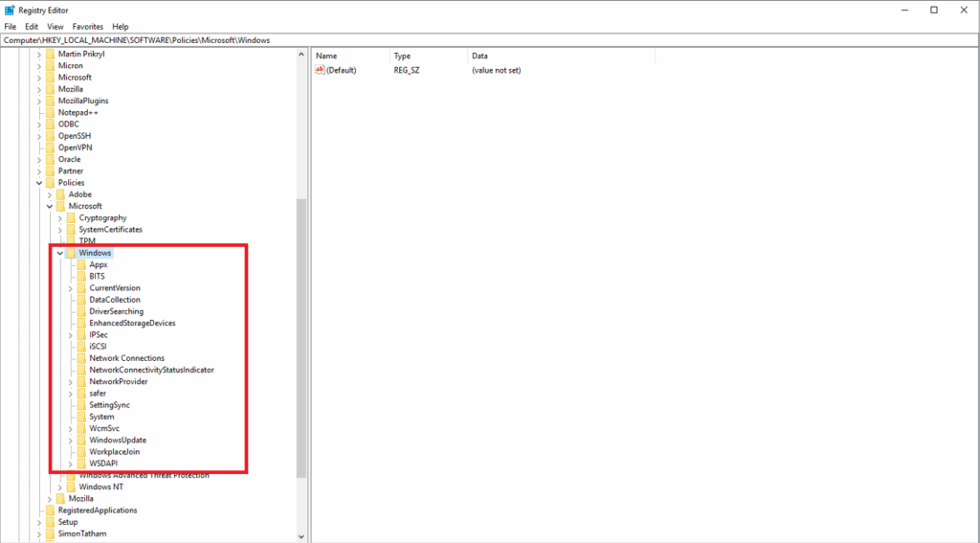Select the OpenSSH key
This screenshot has width=980, height=543.
[x=75, y=136]
